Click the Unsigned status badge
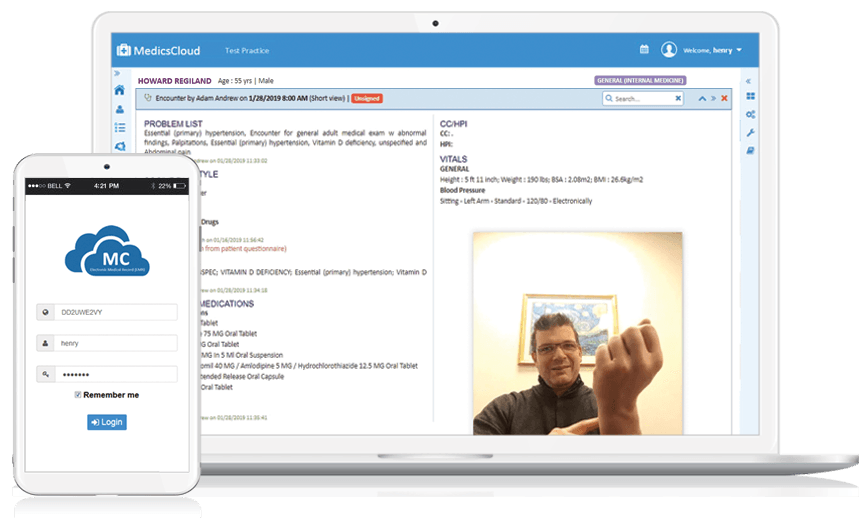Viewport: 860px width, 520px height. (x=366, y=98)
